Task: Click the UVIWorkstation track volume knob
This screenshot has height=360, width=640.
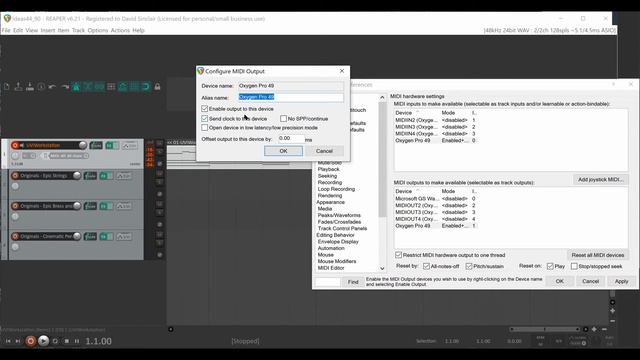Action: (82, 145)
